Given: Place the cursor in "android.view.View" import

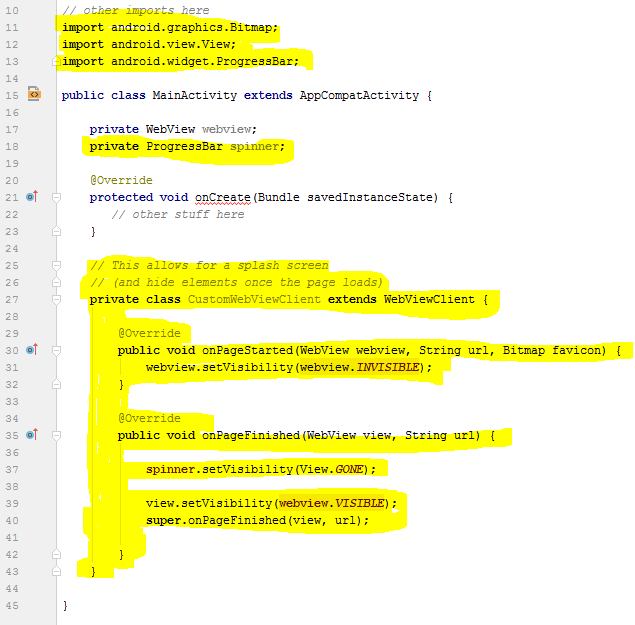Looking at the screenshot, I should pos(170,44).
